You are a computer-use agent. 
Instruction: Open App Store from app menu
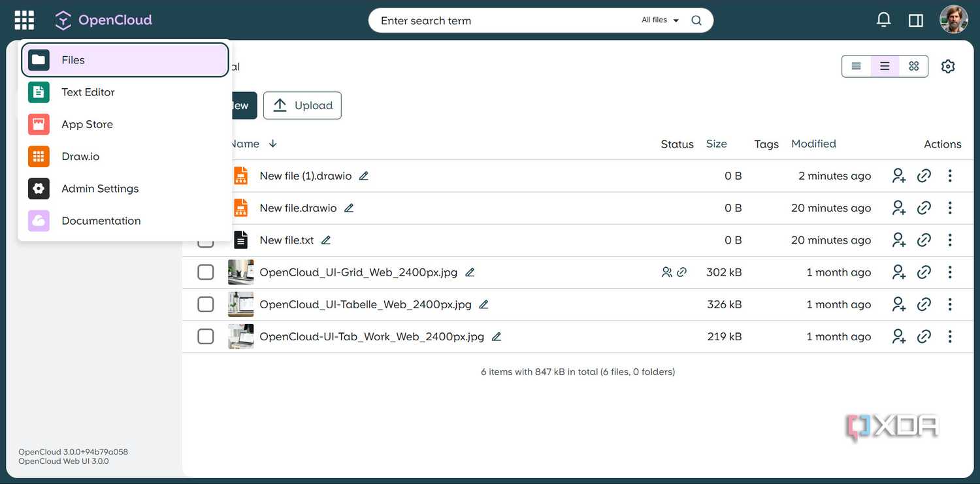[x=125, y=124]
